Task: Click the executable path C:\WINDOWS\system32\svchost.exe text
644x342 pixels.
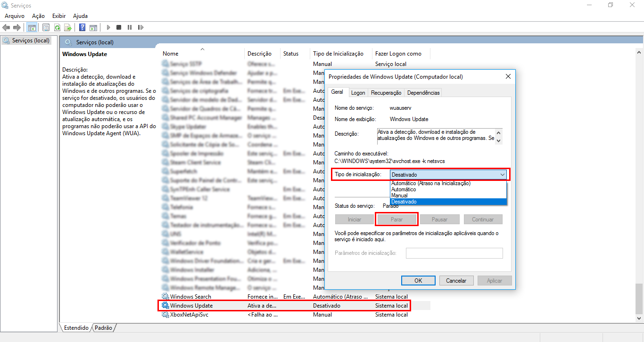Action: click(389, 161)
